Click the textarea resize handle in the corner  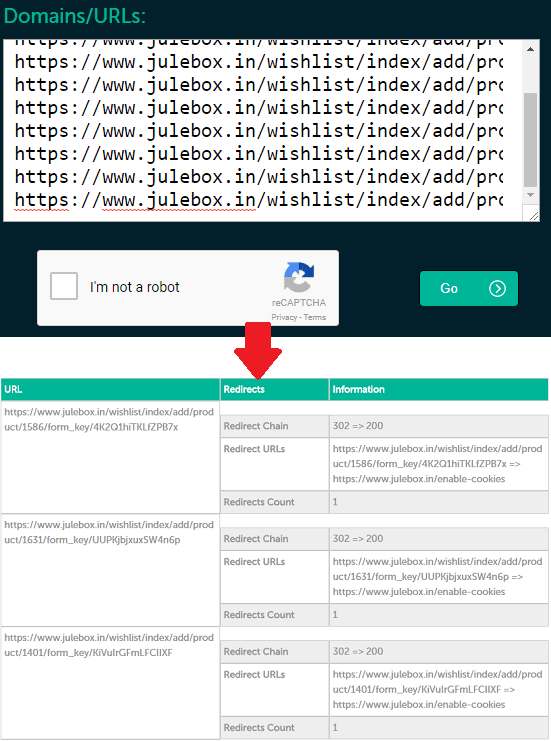point(533,215)
